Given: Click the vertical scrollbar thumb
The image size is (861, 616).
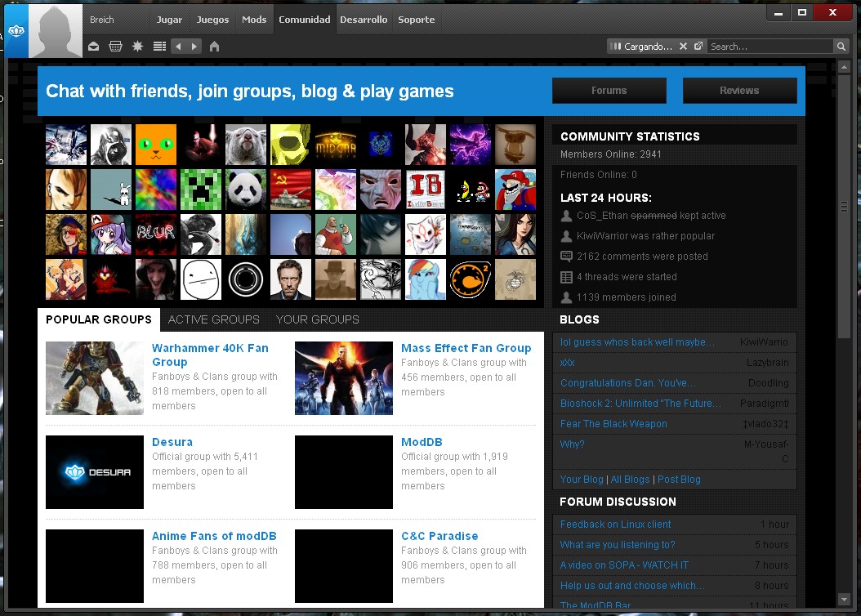Looking at the screenshot, I should (x=845, y=207).
